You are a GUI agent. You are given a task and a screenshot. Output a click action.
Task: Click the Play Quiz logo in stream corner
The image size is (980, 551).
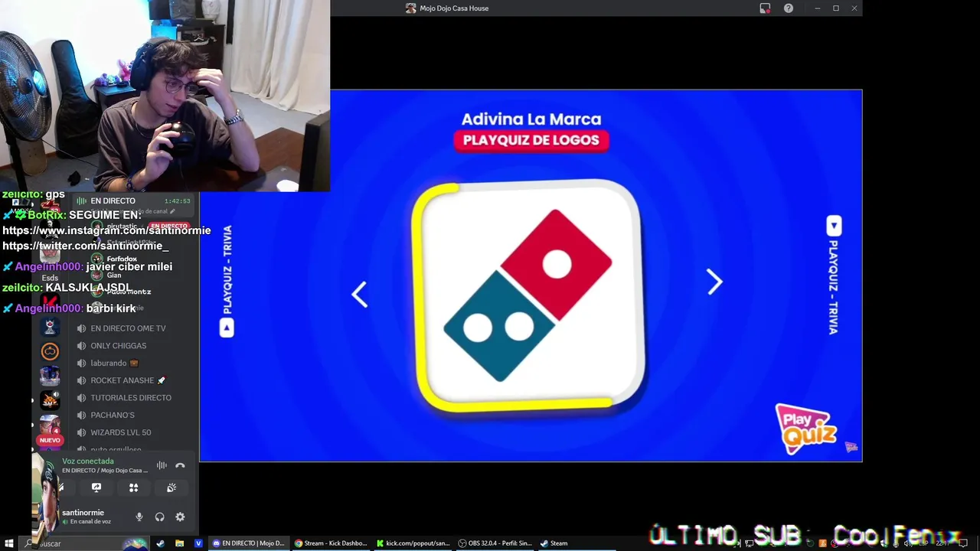click(805, 429)
